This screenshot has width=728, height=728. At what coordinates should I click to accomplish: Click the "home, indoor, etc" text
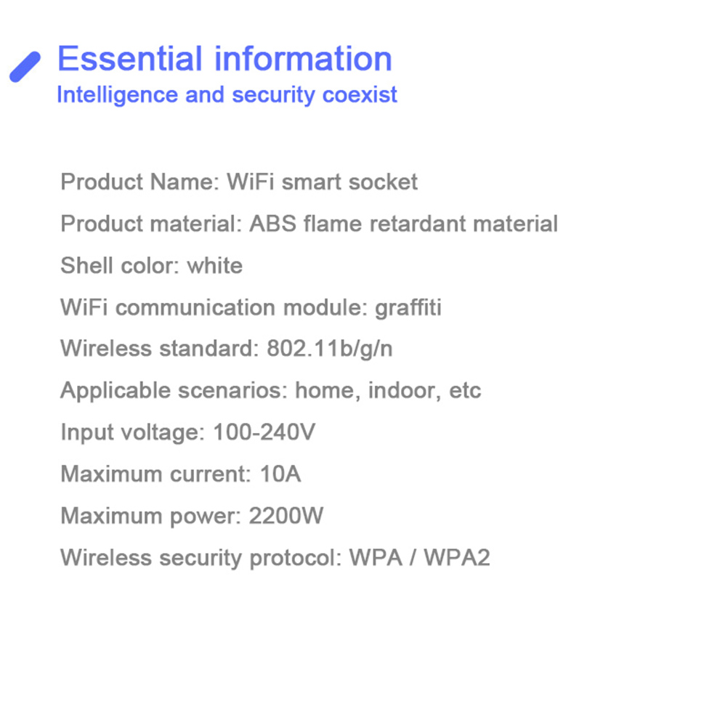[x=387, y=391]
